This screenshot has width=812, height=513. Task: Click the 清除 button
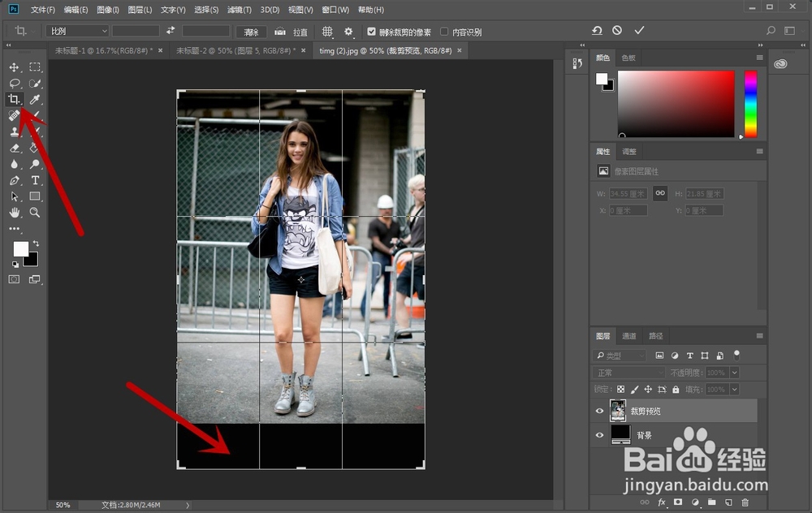point(251,32)
